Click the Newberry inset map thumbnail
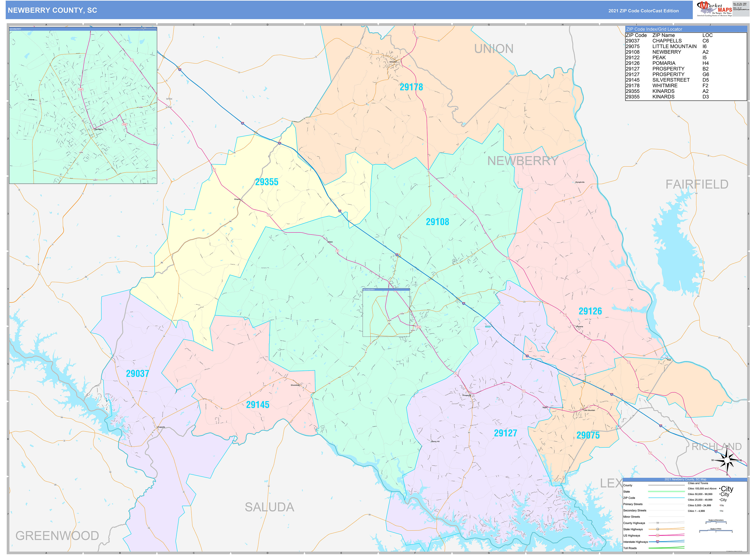756x555 pixels. [x=83, y=106]
